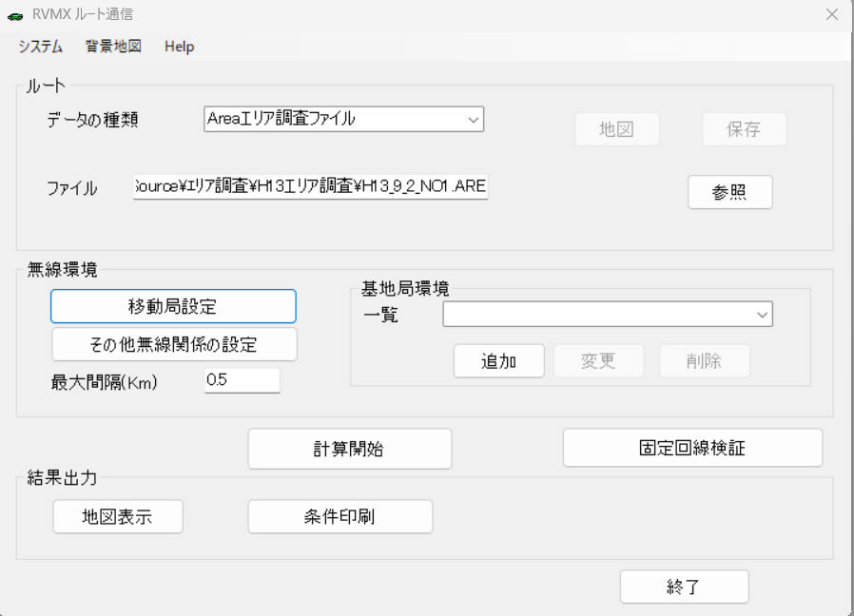
Task: Click the 条件印刷 button
Action: pos(340,517)
